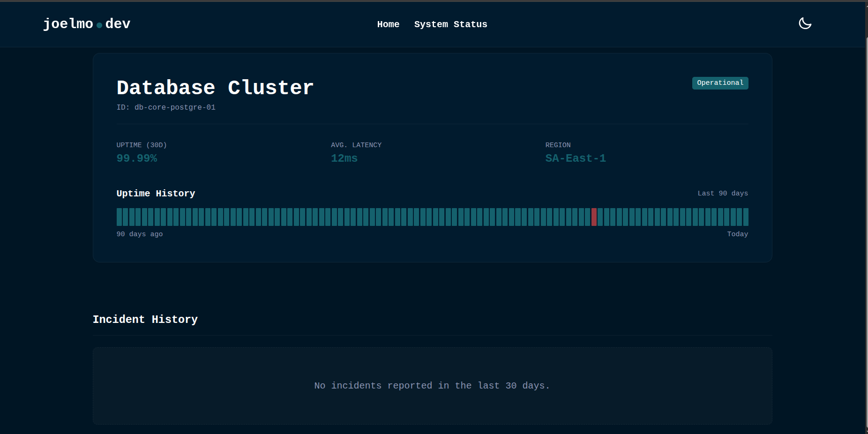
Task: Click the 12ms average latency value
Action: click(x=344, y=158)
